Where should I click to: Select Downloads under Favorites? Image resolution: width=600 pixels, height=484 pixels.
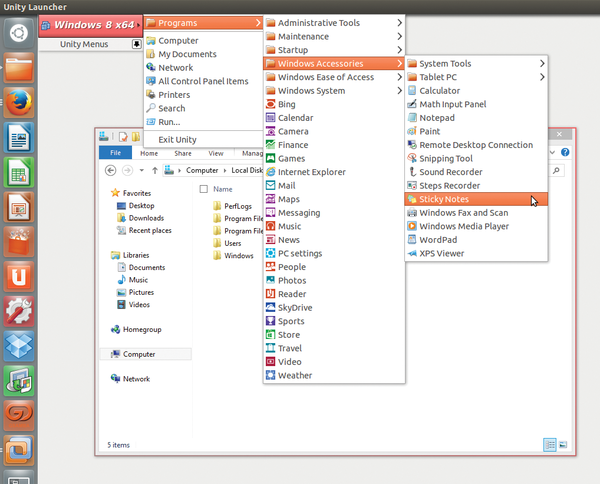[141, 218]
